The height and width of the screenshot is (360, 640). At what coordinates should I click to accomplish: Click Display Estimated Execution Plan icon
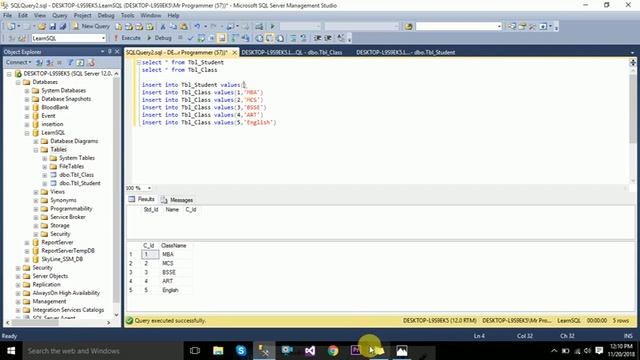tap(201, 38)
